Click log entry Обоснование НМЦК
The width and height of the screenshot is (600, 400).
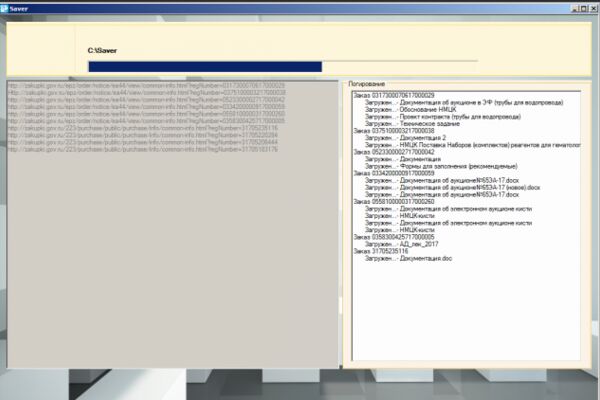tap(410, 109)
